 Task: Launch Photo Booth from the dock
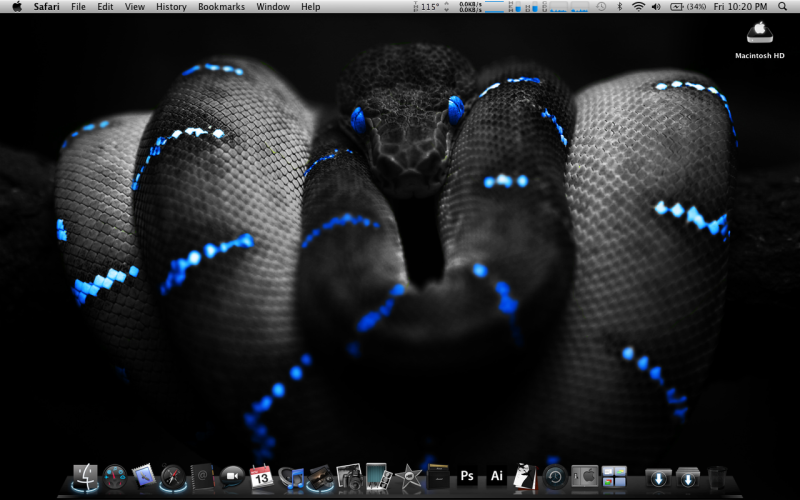coord(379,477)
